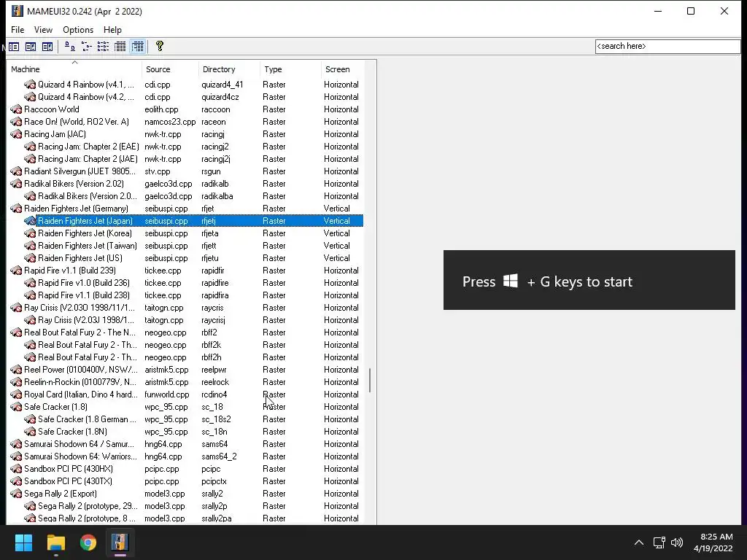Click the icon next to Race On!
The width and height of the screenshot is (747, 560).
tap(16, 122)
